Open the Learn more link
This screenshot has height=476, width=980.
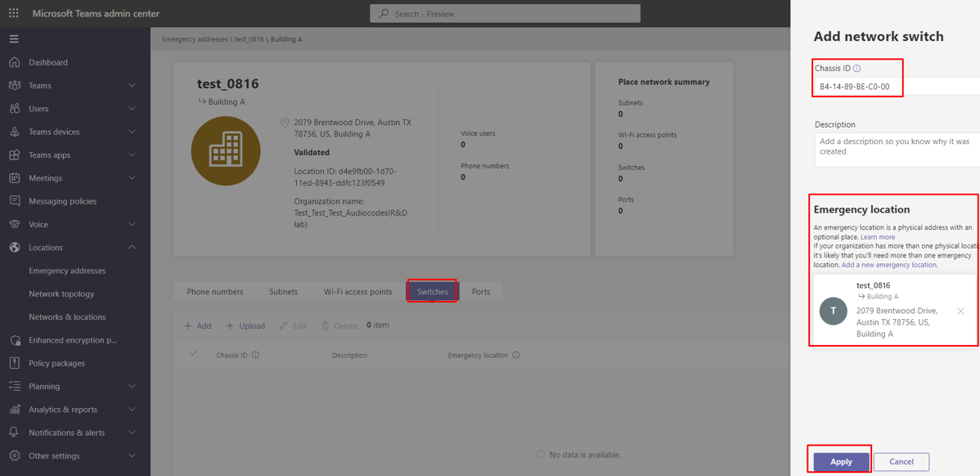click(878, 237)
